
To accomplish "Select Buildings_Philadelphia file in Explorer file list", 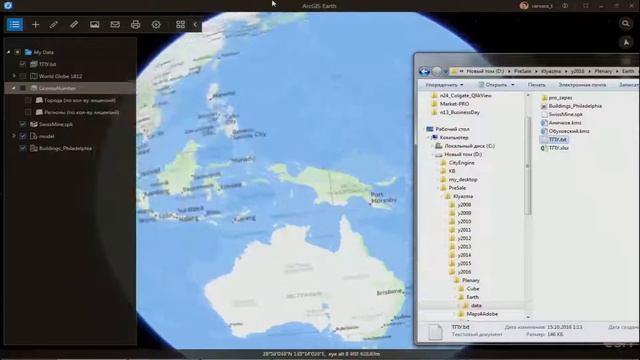I will coord(575,106).
